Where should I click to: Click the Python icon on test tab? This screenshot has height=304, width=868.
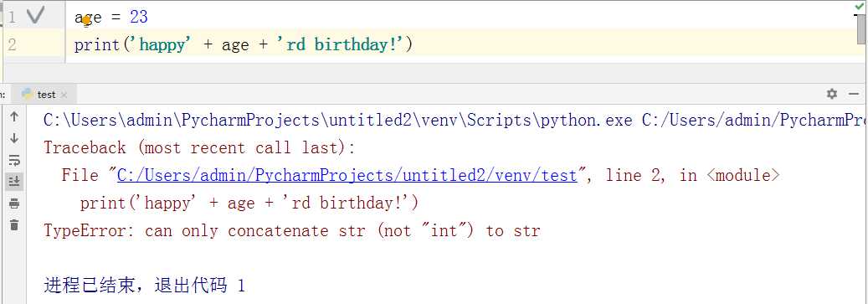point(28,94)
